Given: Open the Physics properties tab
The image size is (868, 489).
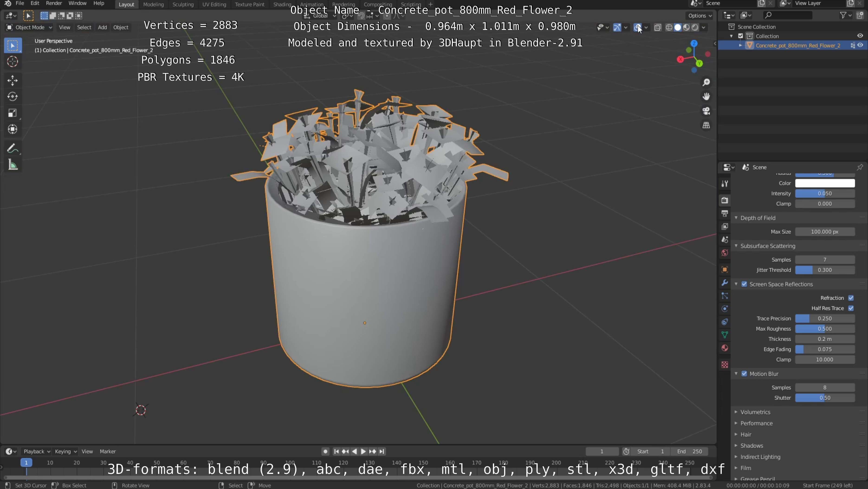Looking at the screenshot, I should point(725,309).
